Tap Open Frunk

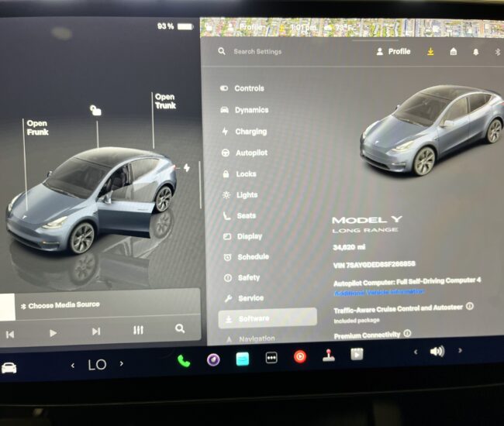pyautogui.click(x=37, y=128)
